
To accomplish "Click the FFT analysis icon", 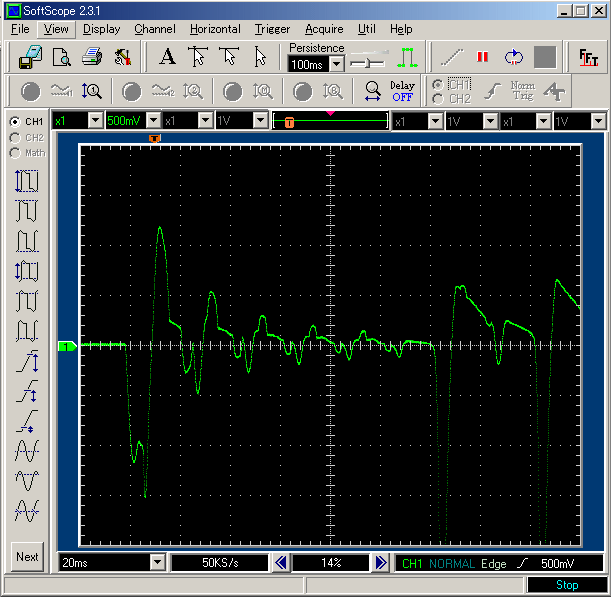I will (587, 57).
